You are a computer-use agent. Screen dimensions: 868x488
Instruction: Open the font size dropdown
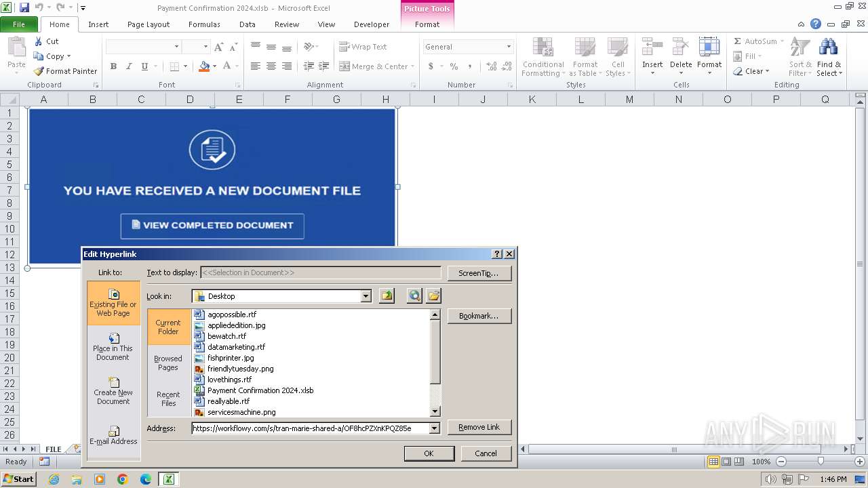pos(205,47)
